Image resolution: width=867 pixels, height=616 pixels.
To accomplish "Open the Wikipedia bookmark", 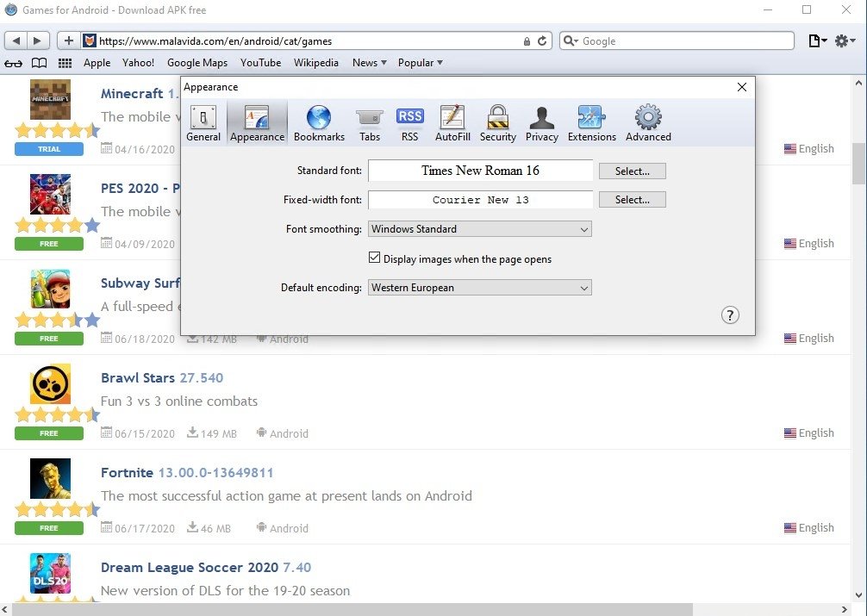I will [315, 63].
